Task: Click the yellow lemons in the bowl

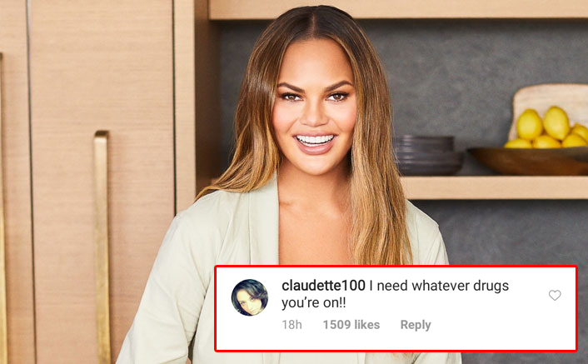Action: (x=546, y=128)
